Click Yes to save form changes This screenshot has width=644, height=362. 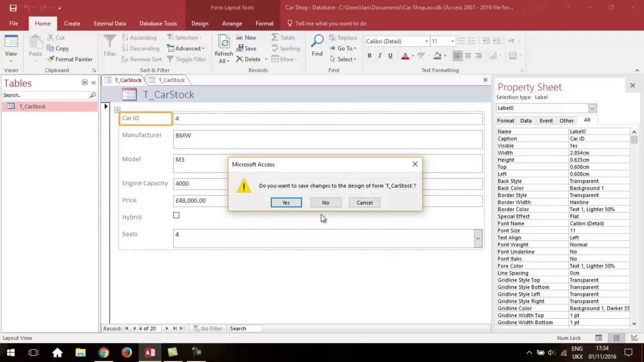click(x=286, y=203)
